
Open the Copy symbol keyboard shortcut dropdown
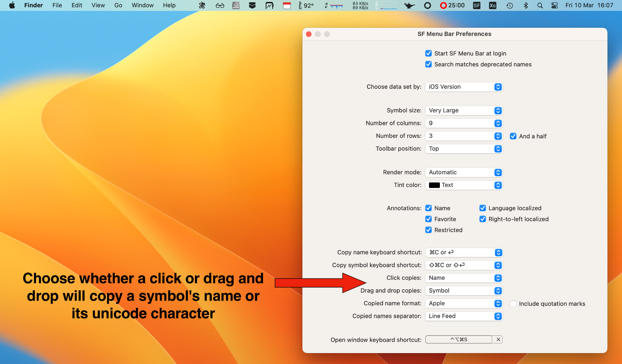(464, 265)
